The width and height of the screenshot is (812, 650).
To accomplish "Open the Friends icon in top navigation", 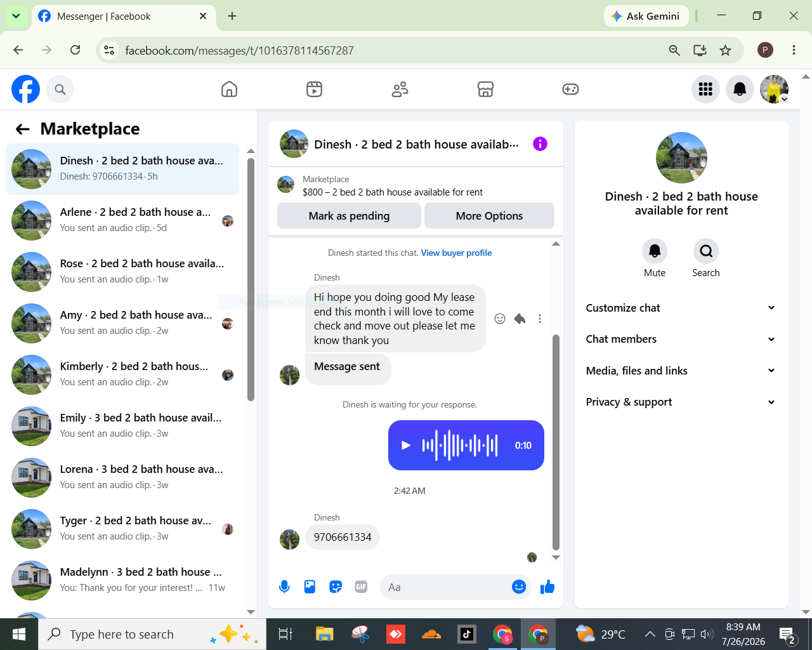I will [400, 90].
